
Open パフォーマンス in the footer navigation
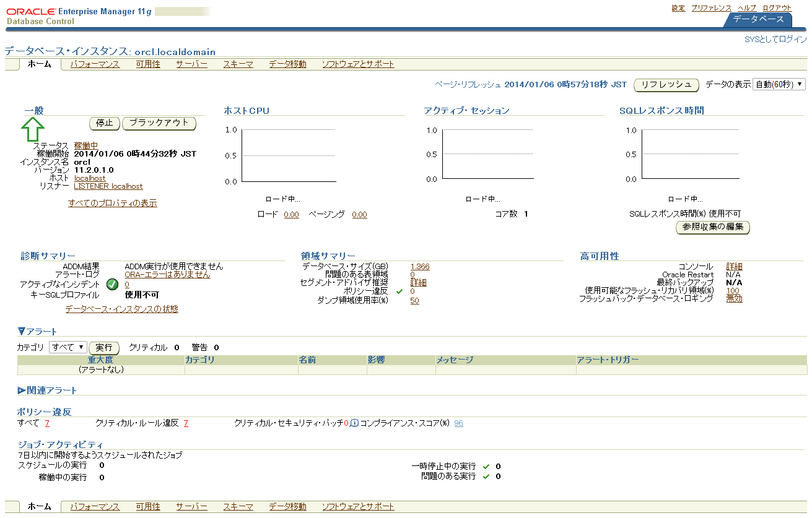tap(95, 506)
